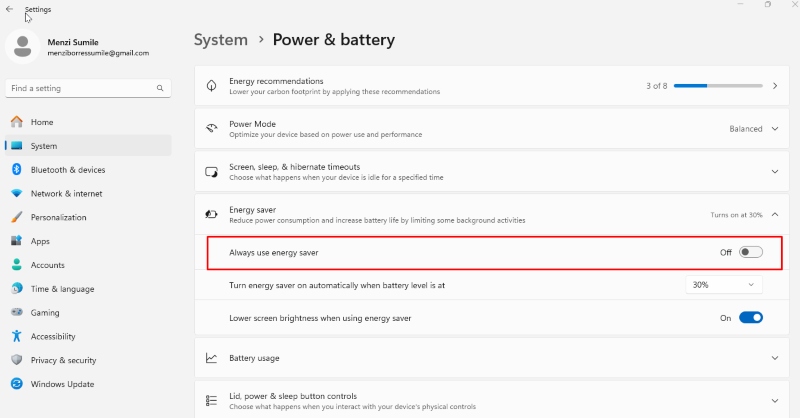Open Energy recommendations progress row

pos(492,86)
